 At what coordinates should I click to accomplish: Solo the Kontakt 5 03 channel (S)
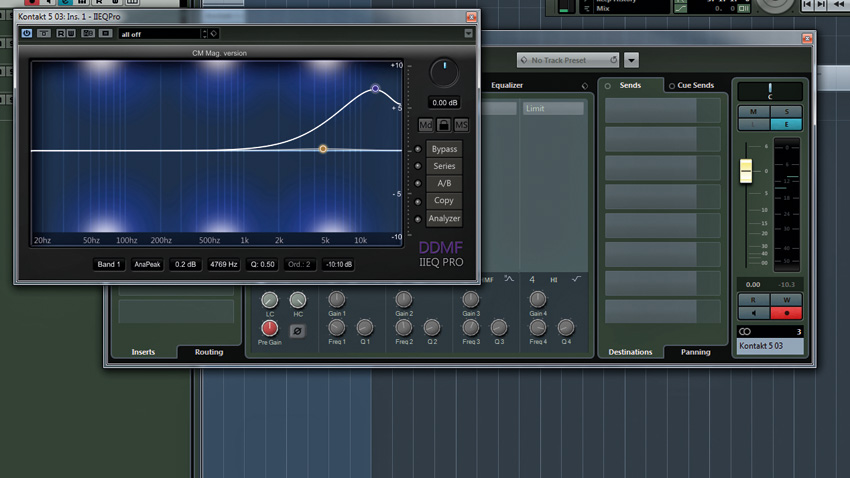coord(787,112)
